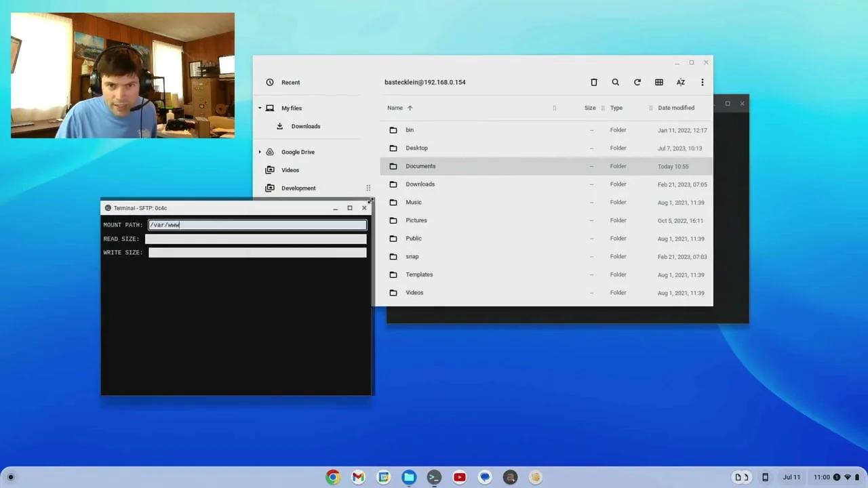Image resolution: width=868 pixels, height=488 pixels.
Task: Select Recent in the Files sidebar
Action: (x=290, y=82)
